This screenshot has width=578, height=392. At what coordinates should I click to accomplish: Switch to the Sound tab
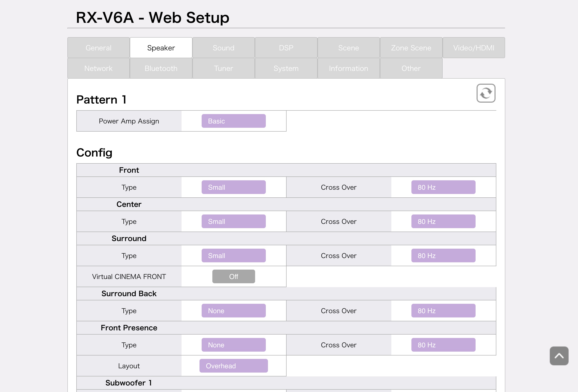point(224,48)
